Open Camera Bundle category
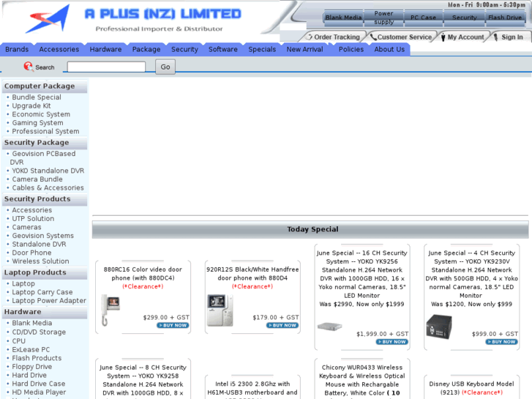This screenshot has height=399, width=532. click(37, 179)
